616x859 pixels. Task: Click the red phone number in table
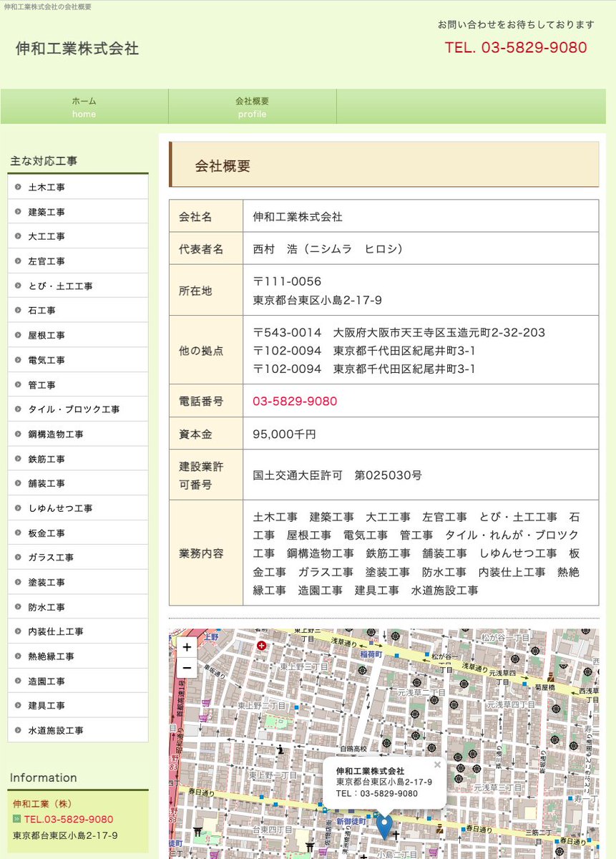(x=295, y=401)
